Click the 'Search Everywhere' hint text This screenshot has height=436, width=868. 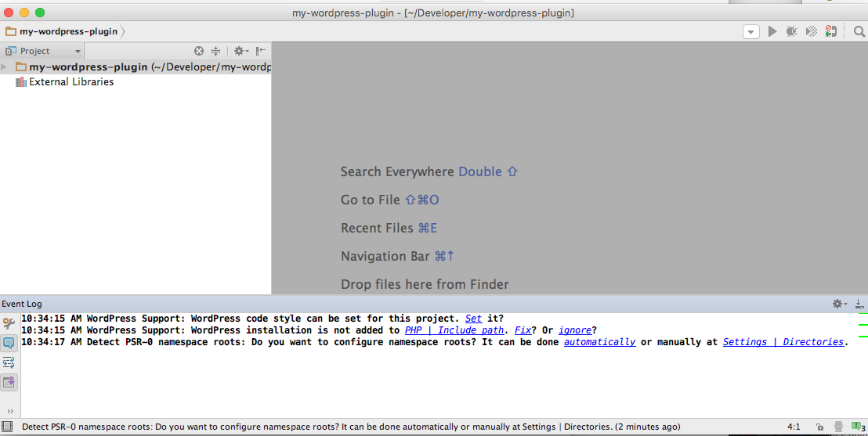[x=397, y=172]
